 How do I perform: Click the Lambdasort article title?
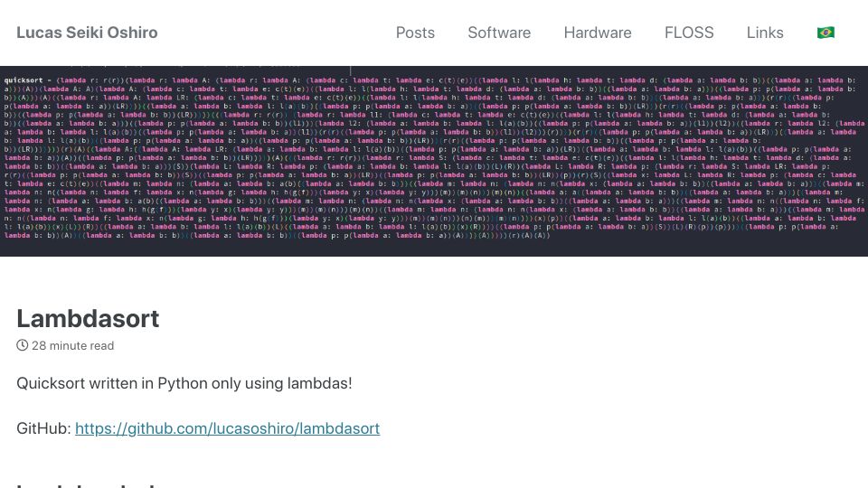click(x=88, y=319)
